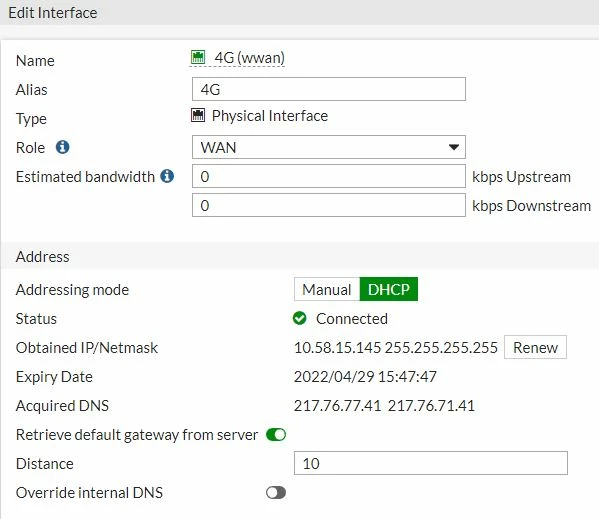
Task: Click the obtained IP address 10.58.15.145
Action: 337,348
